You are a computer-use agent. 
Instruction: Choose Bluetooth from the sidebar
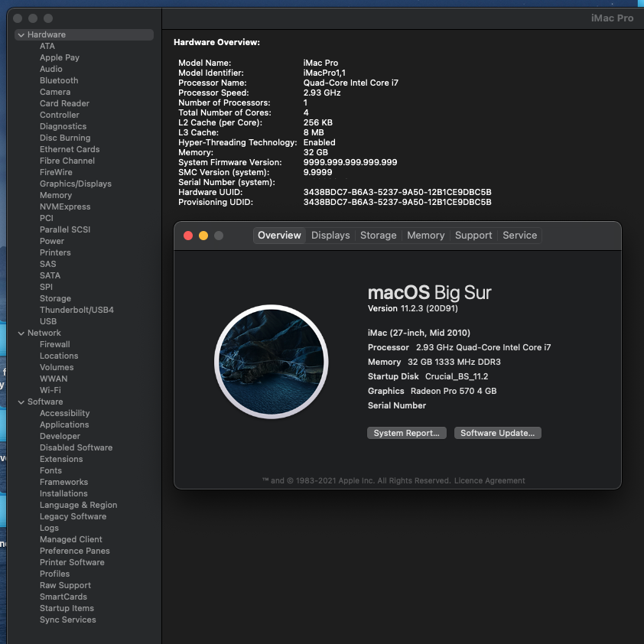[59, 80]
